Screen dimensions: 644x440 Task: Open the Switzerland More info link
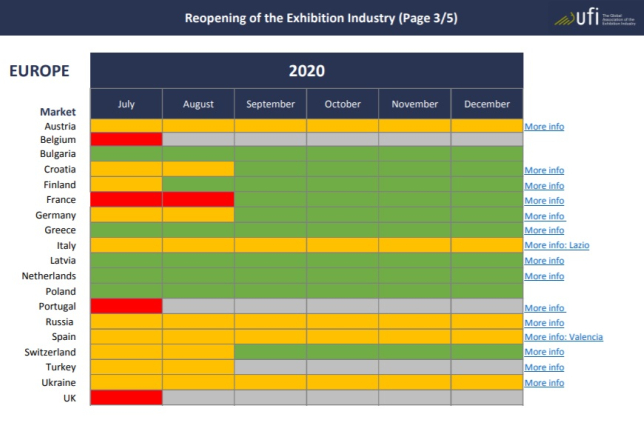[544, 352]
